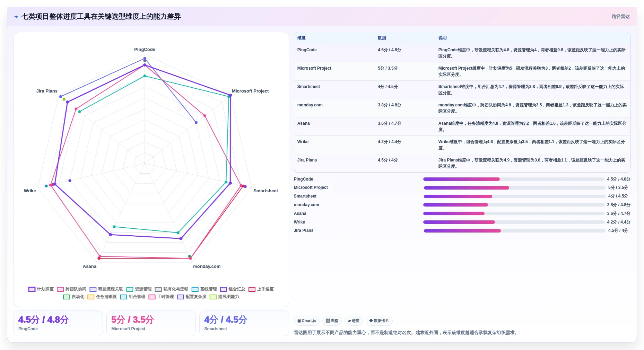
Task: Toggle the 上手速度 legend series
Action: 261,289
